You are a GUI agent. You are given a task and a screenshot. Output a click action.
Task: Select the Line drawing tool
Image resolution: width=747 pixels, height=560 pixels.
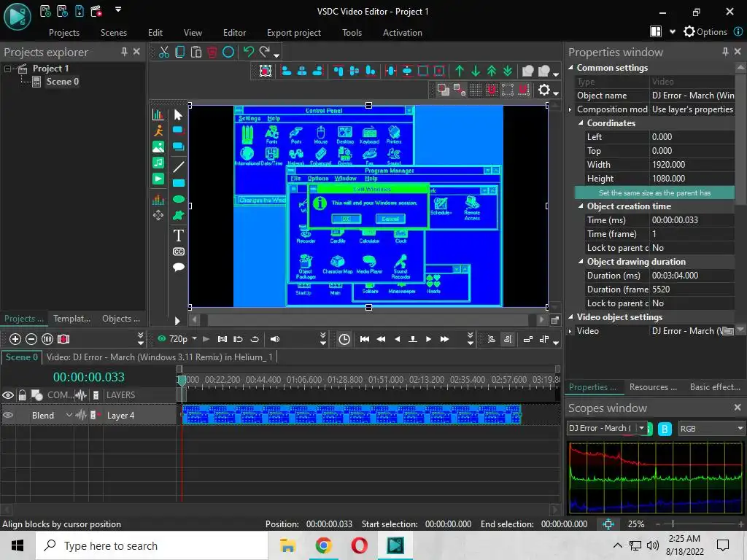coord(178,167)
